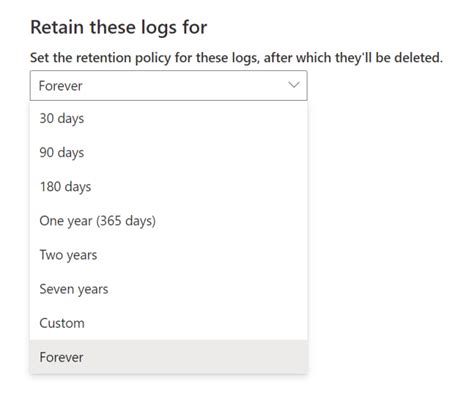Apply a 365-day retention policy
This screenshot has width=474, height=409.
(169, 221)
